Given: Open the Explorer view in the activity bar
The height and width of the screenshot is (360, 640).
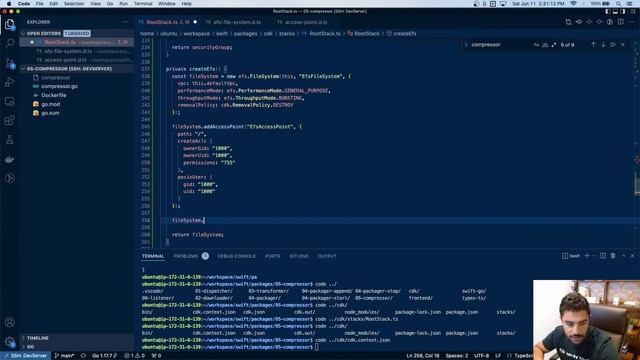Looking at the screenshot, I should pyautogui.click(x=10, y=24).
